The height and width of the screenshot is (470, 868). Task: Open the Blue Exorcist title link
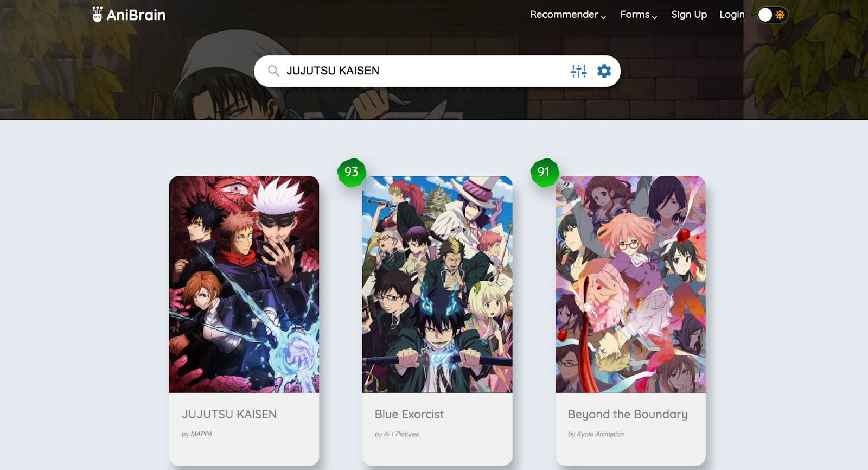pyautogui.click(x=409, y=414)
